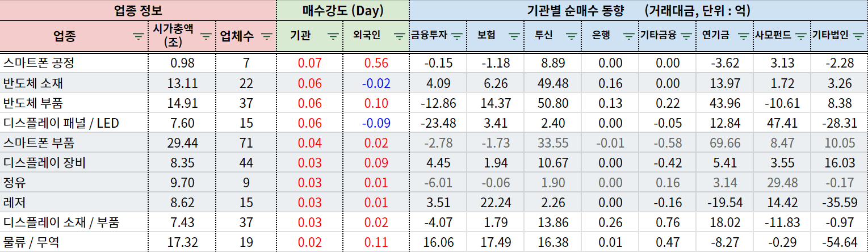Screen dimensions: 868x252
Task: Open the 시가총액 column filter icon
Action: pyautogui.click(x=207, y=36)
